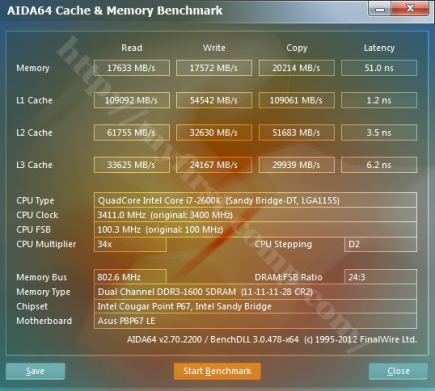
Task: Click the CPU Stepping field D2
Action: (380, 244)
